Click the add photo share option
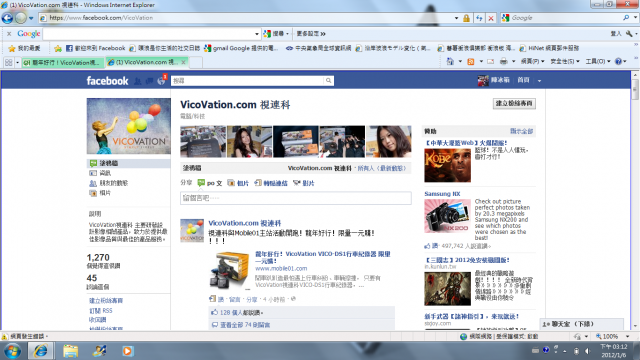Screen dimensions: 640x360 (x=238, y=183)
